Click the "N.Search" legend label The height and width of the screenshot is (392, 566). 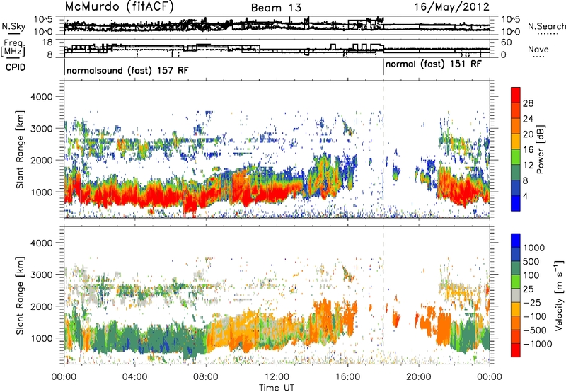click(546, 26)
